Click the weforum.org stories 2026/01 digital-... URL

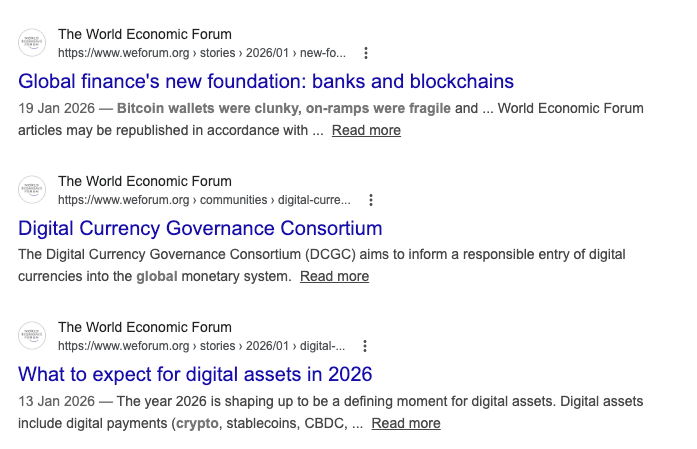pyautogui.click(x=201, y=346)
